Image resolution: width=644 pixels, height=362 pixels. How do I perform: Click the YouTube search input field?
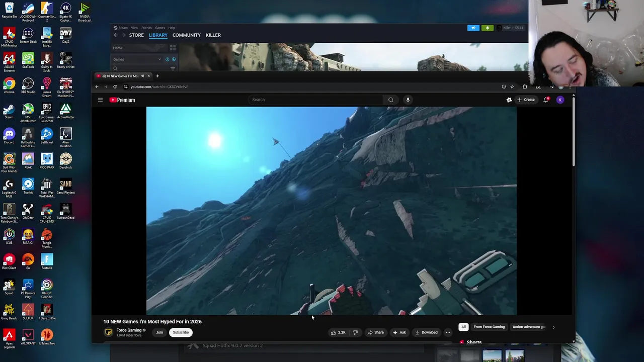coord(316,100)
